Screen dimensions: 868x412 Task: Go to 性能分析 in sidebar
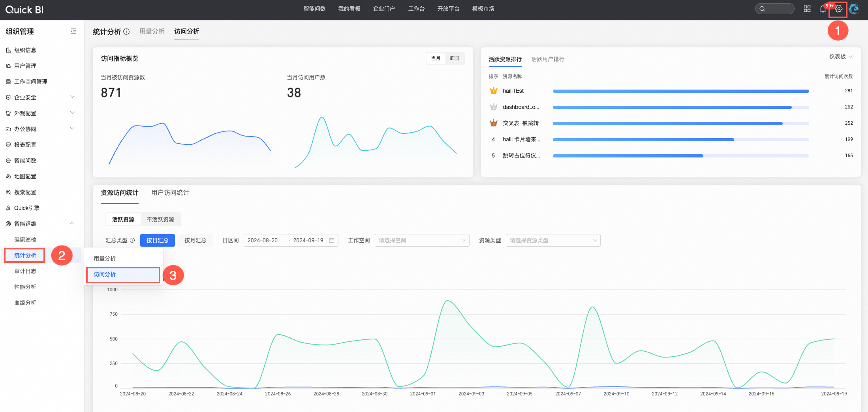(25, 287)
